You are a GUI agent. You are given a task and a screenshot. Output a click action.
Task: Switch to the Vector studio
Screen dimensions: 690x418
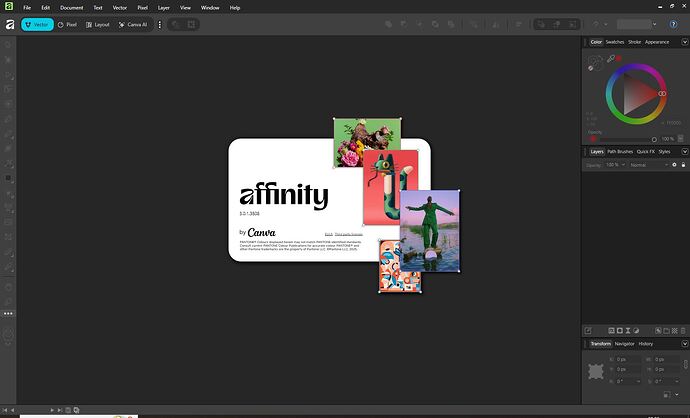[x=37, y=25]
